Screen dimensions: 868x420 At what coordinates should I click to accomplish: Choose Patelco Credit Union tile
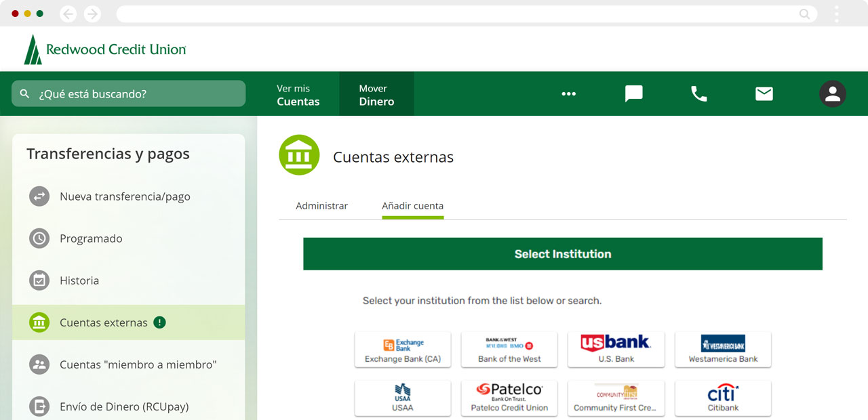(509, 398)
